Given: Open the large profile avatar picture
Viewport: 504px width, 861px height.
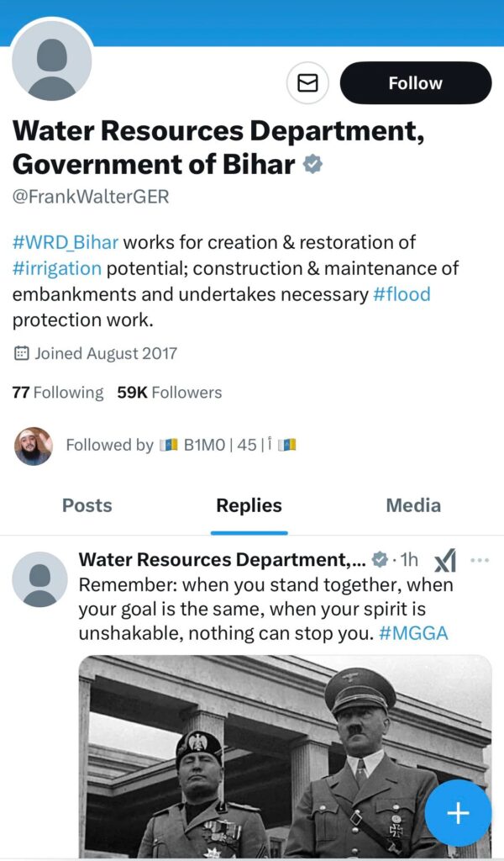Looking at the screenshot, I should (51, 61).
